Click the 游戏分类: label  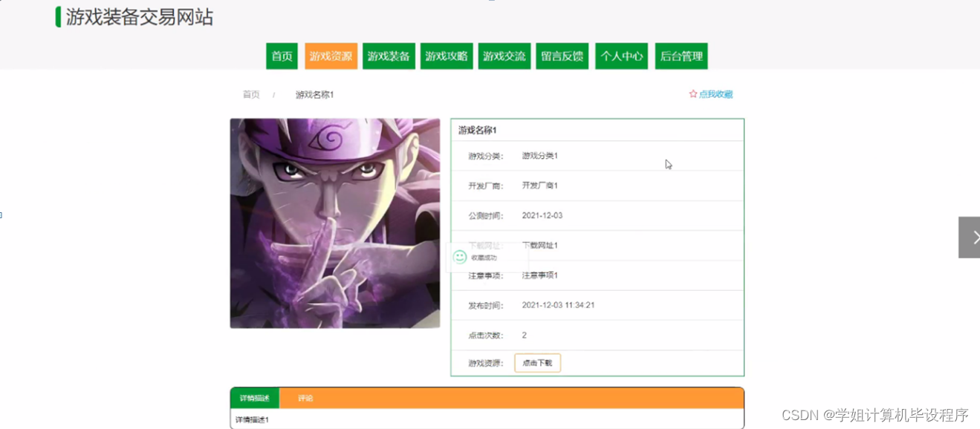[x=485, y=156]
